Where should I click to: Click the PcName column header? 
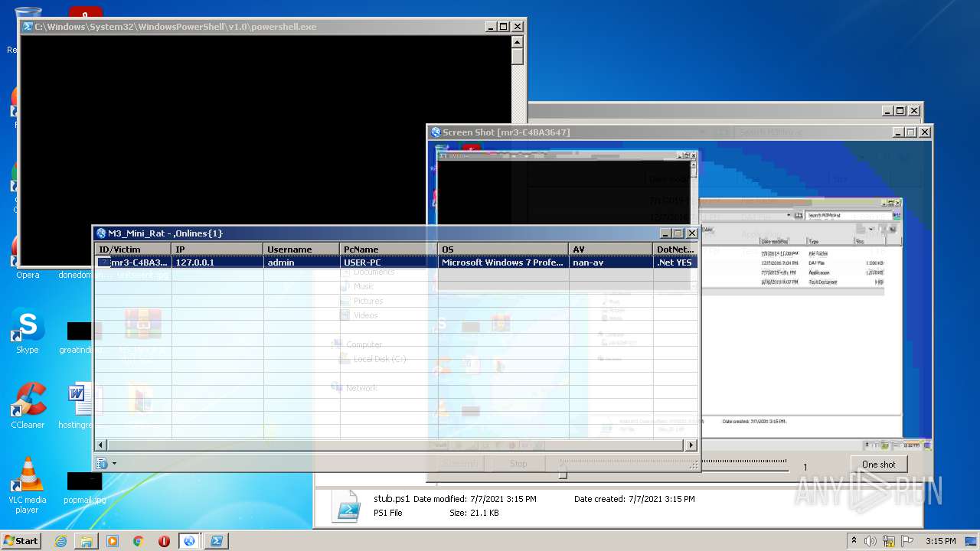coord(389,249)
